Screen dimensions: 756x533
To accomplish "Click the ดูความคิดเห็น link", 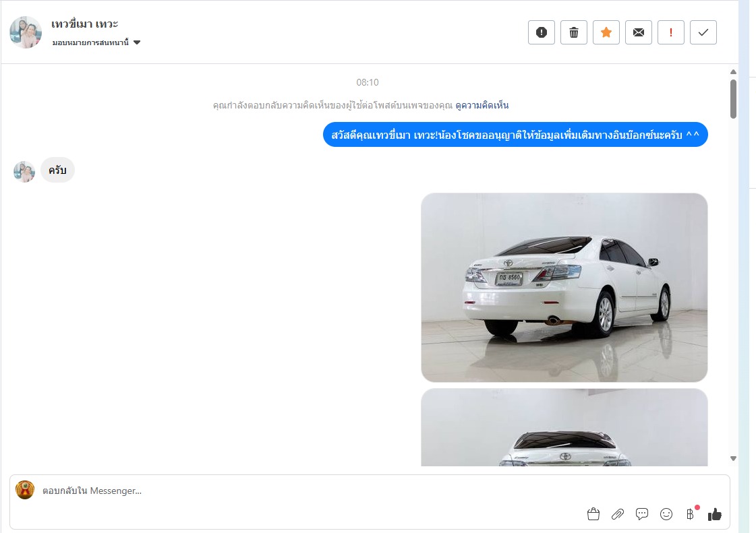I will pyautogui.click(x=482, y=105).
